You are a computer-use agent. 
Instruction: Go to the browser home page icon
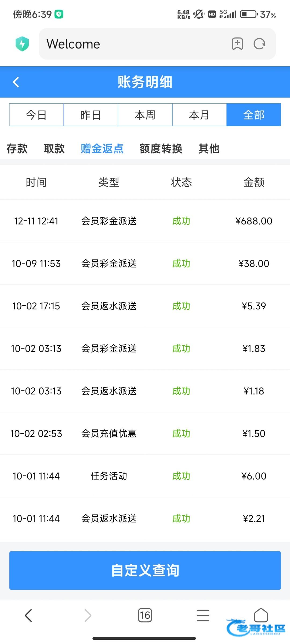[x=261, y=615]
